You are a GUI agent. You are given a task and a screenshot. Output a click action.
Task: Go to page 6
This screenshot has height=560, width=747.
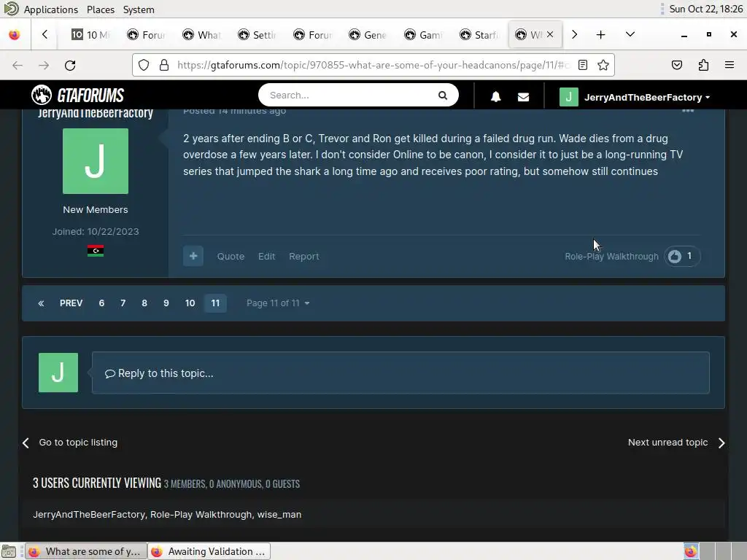pos(101,303)
